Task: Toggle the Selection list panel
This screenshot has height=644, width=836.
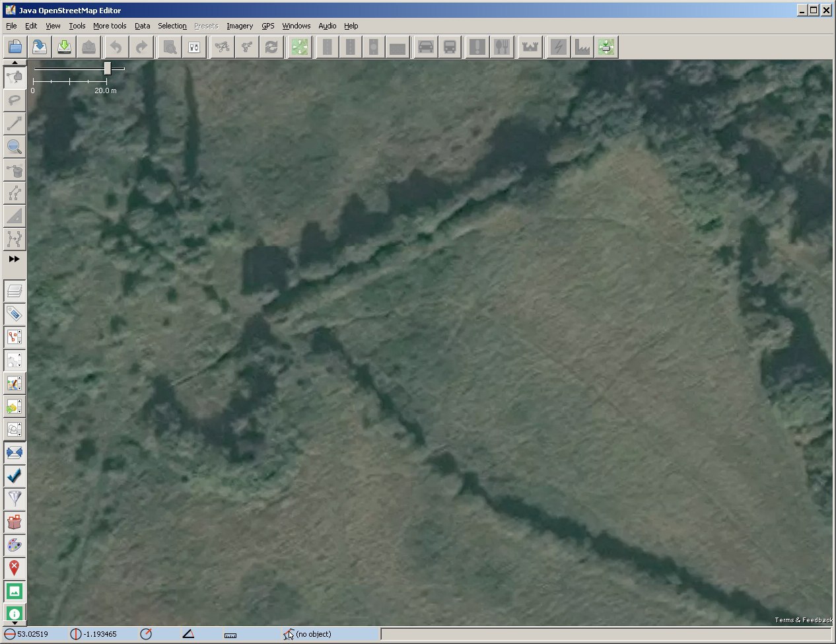Action: (15, 337)
